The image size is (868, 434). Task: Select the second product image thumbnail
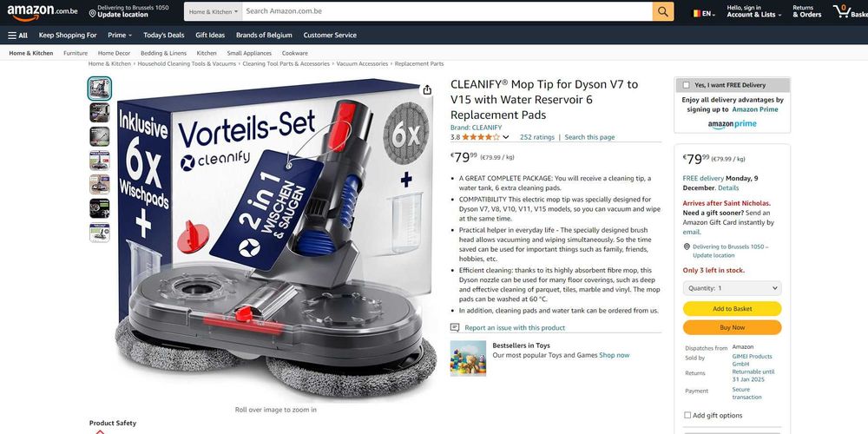tap(100, 112)
